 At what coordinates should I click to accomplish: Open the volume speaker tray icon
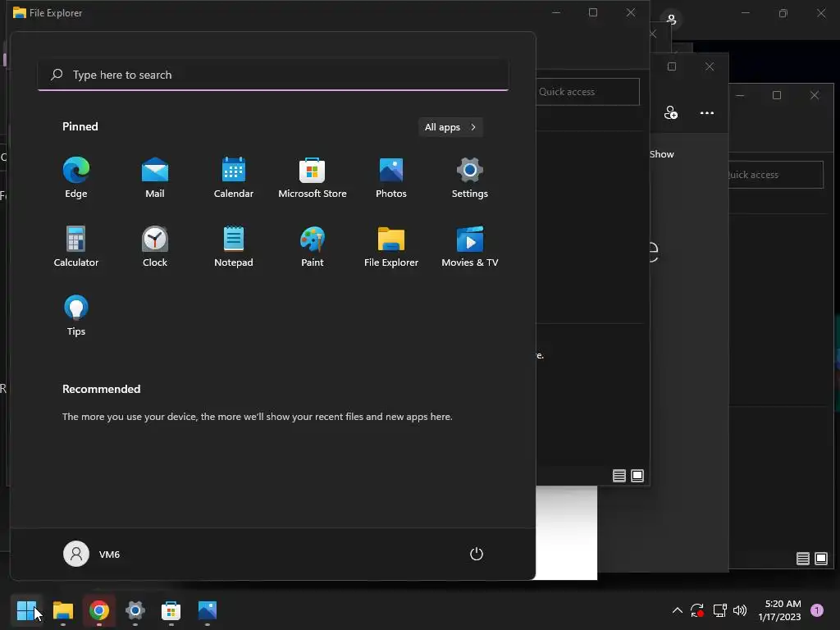pos(740,610)
